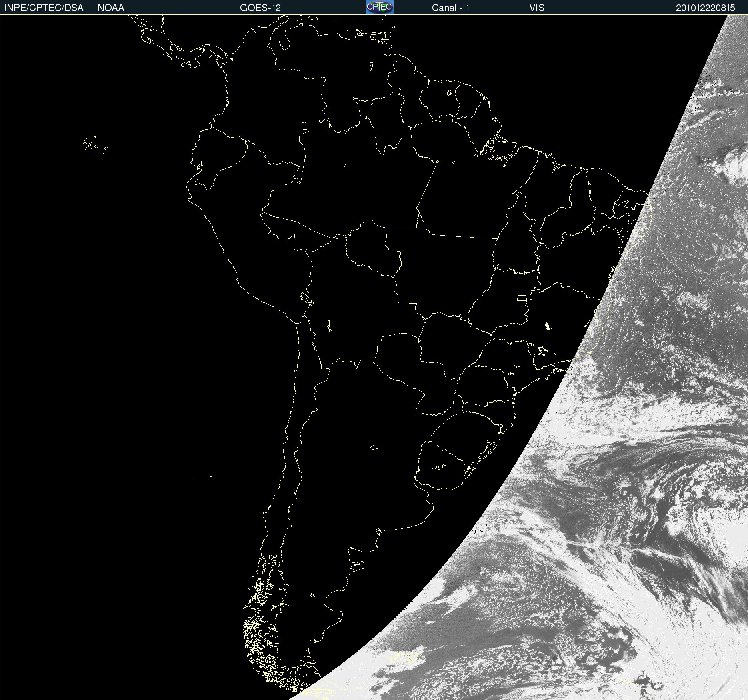
Task: Click the VIS channel label
Action: [x=536, y=8]
